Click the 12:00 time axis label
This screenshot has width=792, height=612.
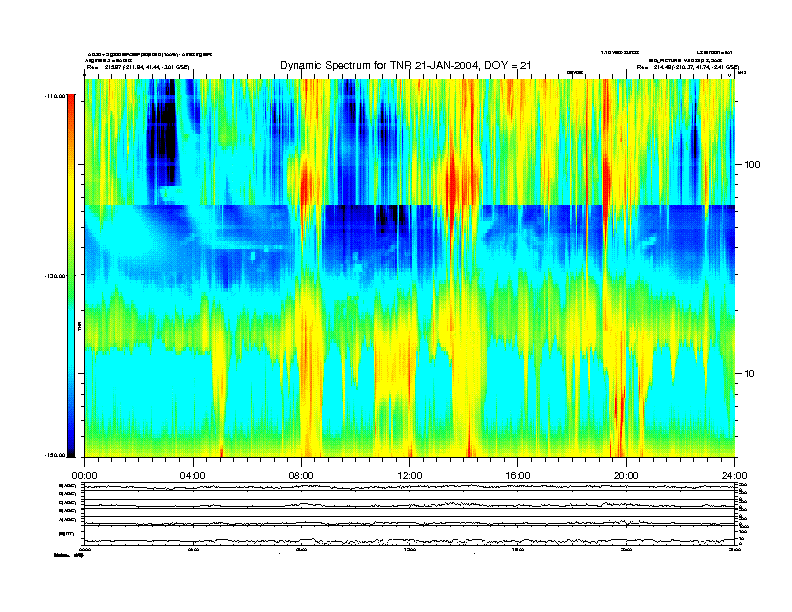410,476
